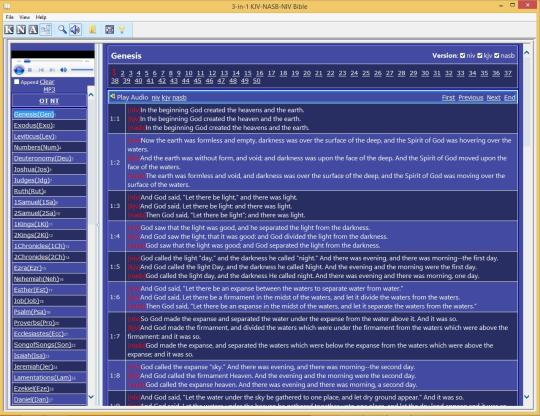Click main pane scroll-up arrow
Viewport: 540px width, 416px height.
527,53
